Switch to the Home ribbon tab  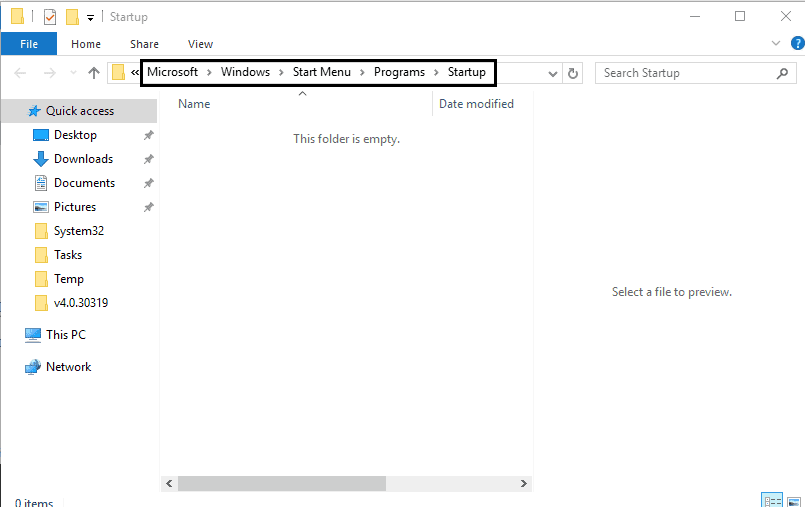pos(86,44)
